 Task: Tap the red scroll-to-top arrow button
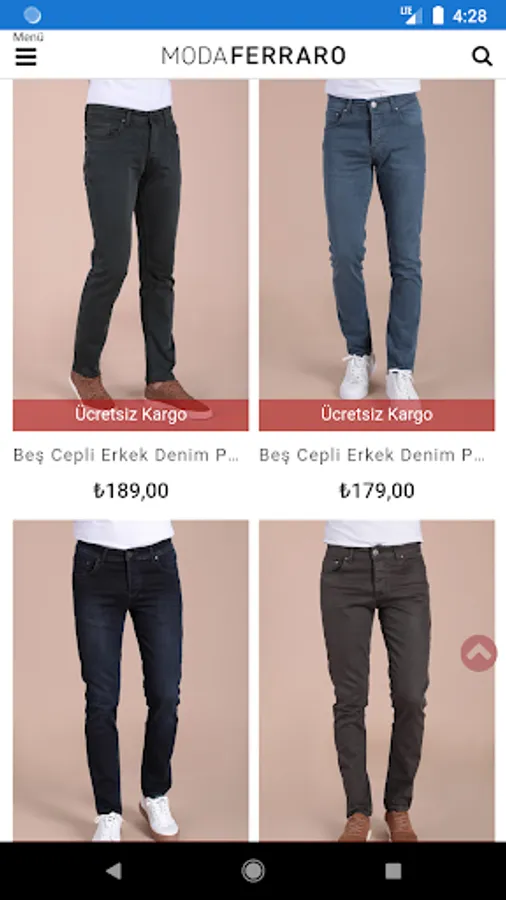[x=478, y=653]
